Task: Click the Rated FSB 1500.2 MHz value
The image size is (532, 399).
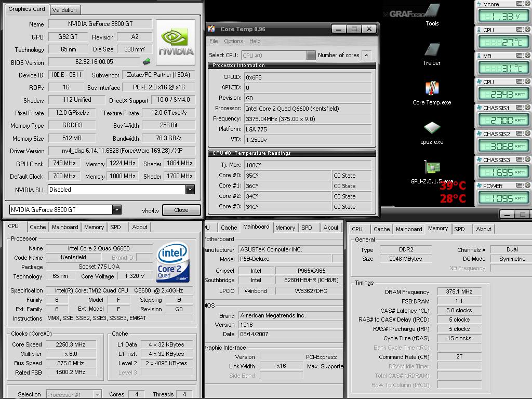Action: tap(71, 372)
